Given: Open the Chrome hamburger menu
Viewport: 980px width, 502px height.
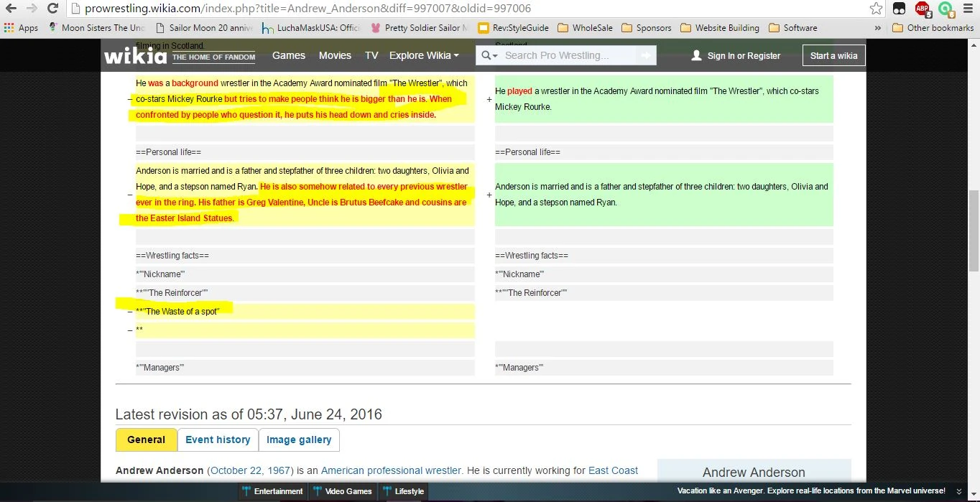Looking at the screenshot, I should [968, 9].
